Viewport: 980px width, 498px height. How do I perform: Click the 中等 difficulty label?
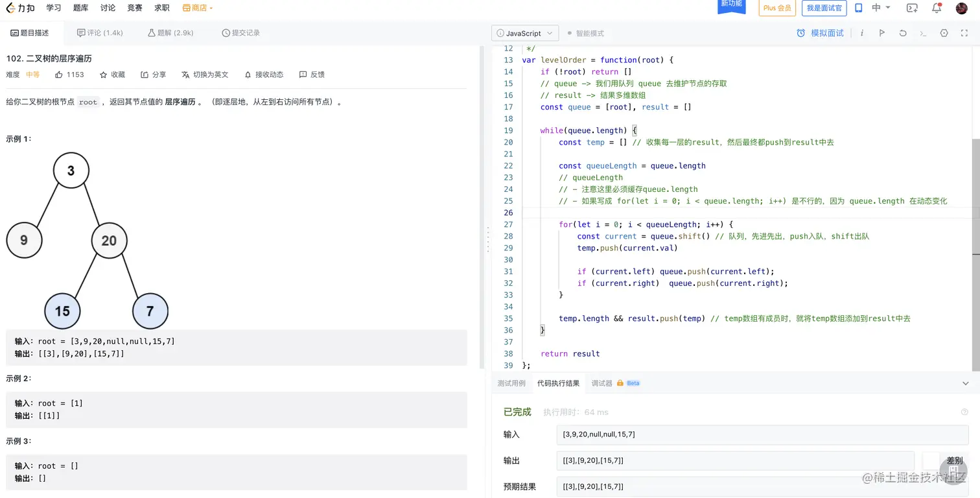coord(32,75)
